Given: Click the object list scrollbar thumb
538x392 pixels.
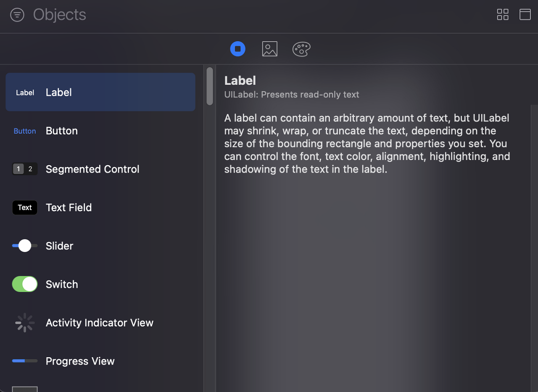Looking at the screenshot, I should click(210, 86).
